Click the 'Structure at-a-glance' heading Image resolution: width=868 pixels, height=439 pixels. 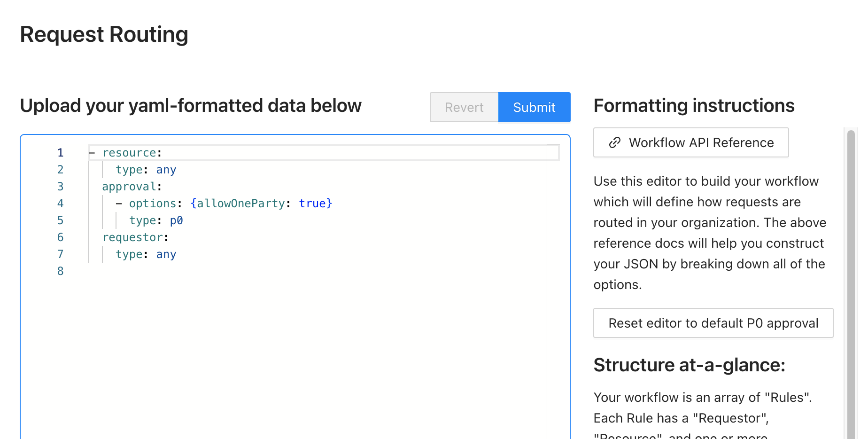(x=689, y=365)
